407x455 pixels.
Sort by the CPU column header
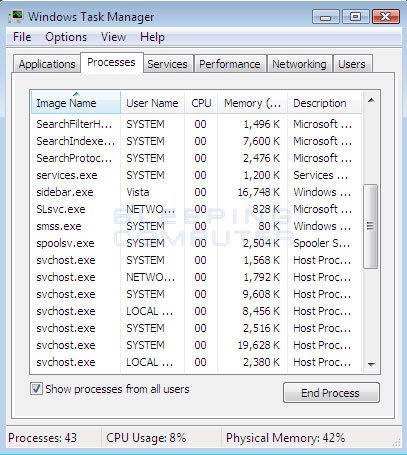[x=201, y=103]
